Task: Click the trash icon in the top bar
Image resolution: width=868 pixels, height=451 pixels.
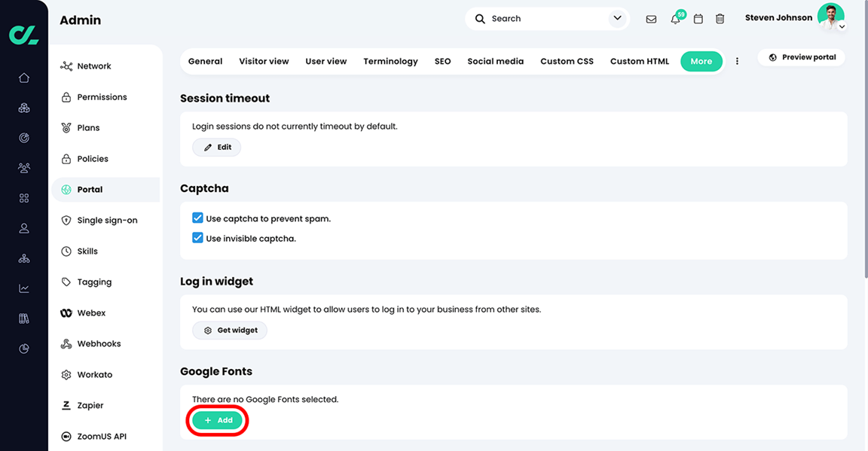Action: point(720,19)
